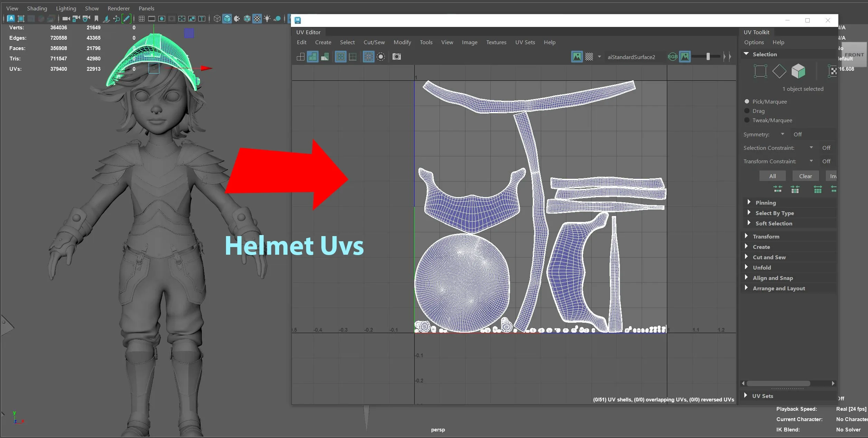The height and width of the screenshot is (438, 868).
Task: Switch viewport to wireframe cube icon
Action: pyautogui.click(x=217, y=19)
